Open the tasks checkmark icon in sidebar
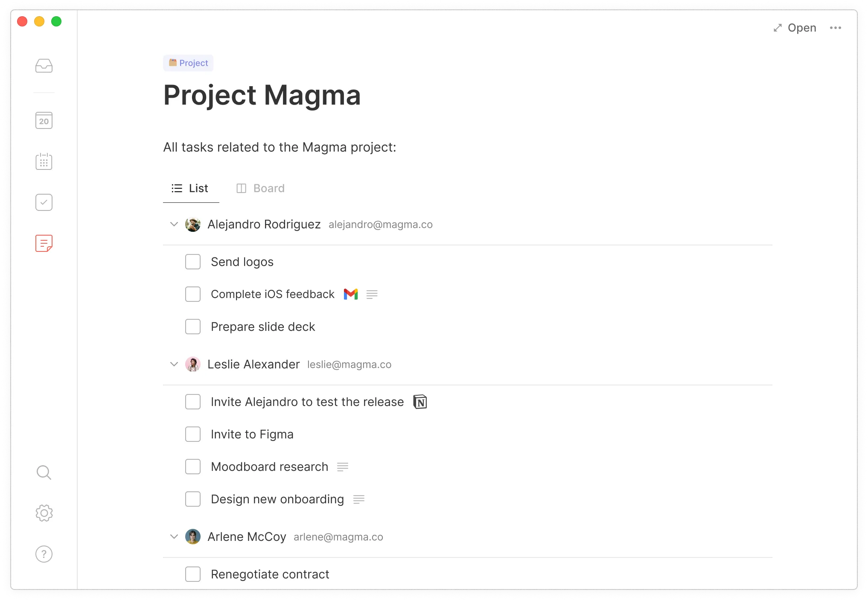 tap(44, 202)
